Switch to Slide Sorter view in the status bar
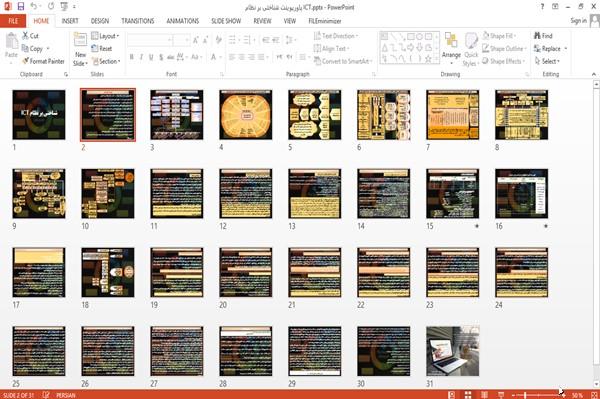The image size is (600, 399). coord(468,395)
